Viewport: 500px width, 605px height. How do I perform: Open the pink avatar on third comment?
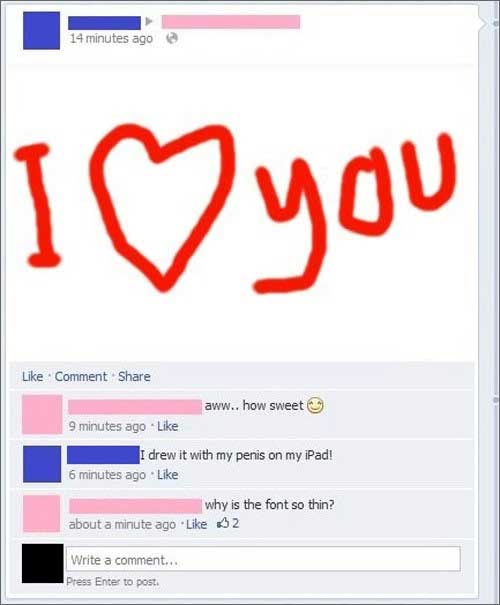pos(42,514)
